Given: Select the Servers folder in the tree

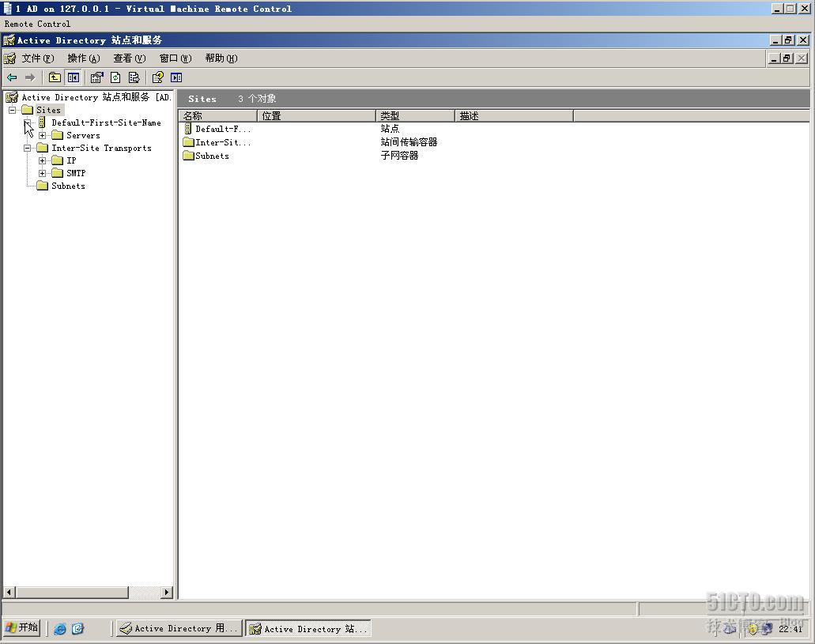Looking at the screenshot, I should 83,135.
